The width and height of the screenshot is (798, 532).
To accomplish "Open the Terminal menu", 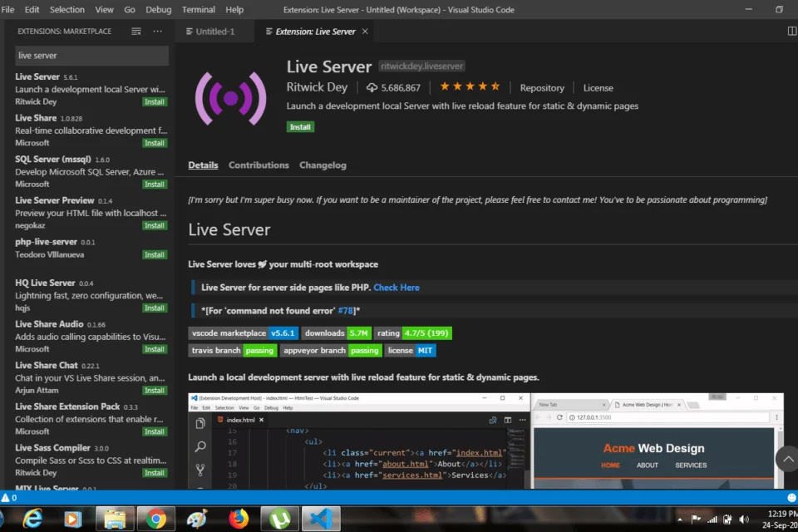I will coord(199,10).
